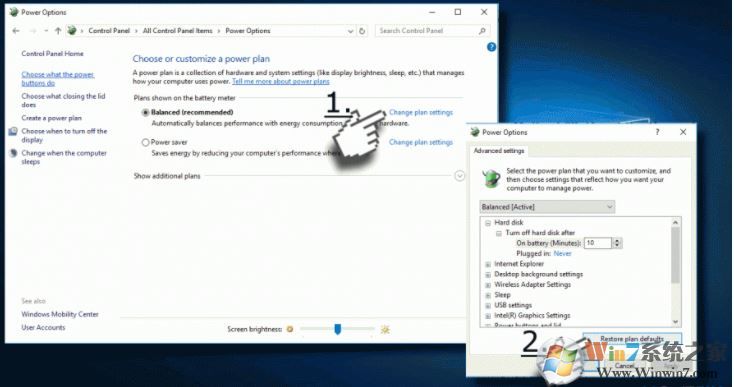
Task: Click the Refresh button beside address bar
Action: [x=362, y=31]
